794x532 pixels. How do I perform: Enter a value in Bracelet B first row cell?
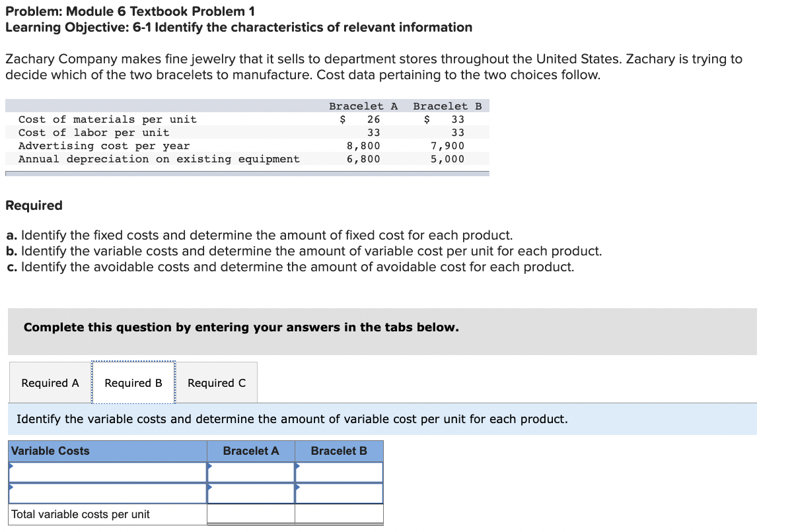(340, 472)
